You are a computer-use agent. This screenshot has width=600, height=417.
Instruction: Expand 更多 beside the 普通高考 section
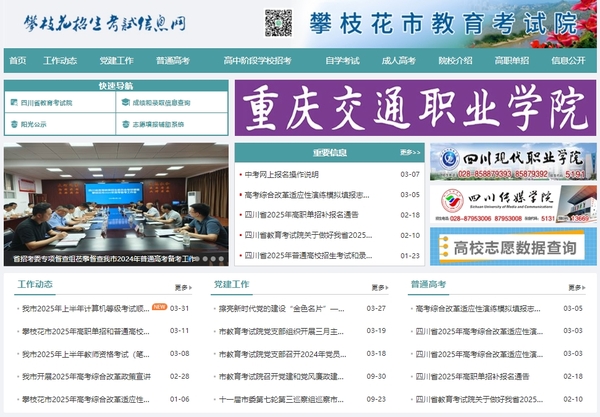pyautogui.click(x=577, y=287)
